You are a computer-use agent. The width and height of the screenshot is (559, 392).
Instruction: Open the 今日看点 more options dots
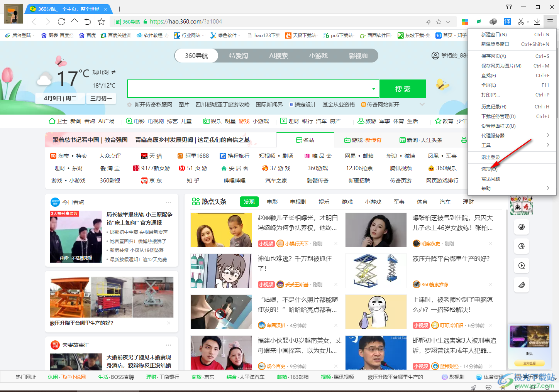click(x=169, y=202)
